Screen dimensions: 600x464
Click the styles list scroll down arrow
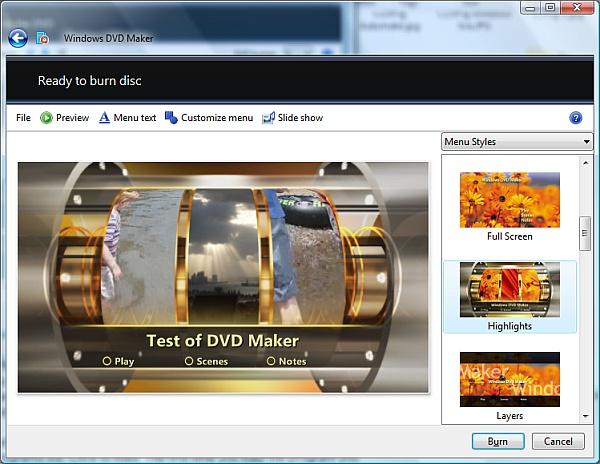click(585, 416)
